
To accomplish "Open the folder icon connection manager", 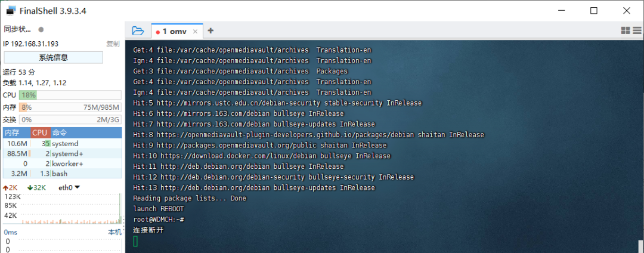I will (138, 31).
